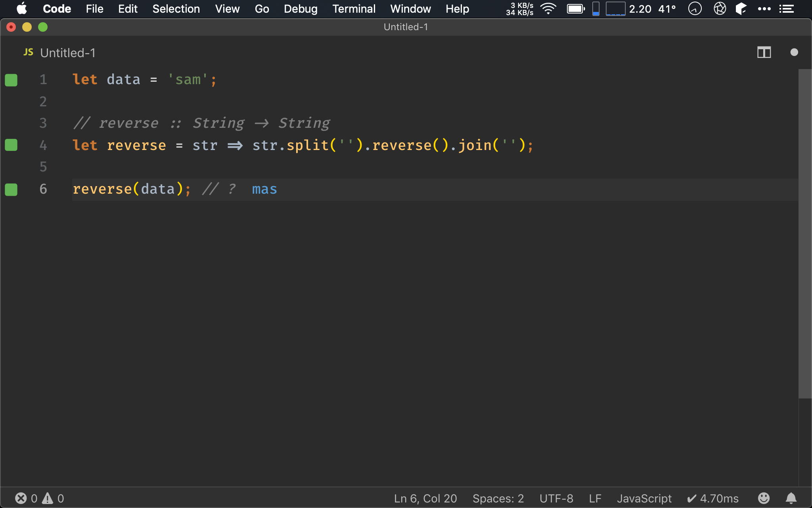Click the green fullscreen window button

[x=43, y=27]
